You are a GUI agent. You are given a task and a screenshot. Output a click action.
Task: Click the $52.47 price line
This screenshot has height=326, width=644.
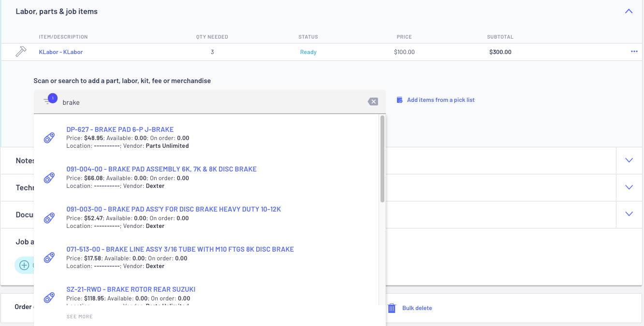pos(128,218)
